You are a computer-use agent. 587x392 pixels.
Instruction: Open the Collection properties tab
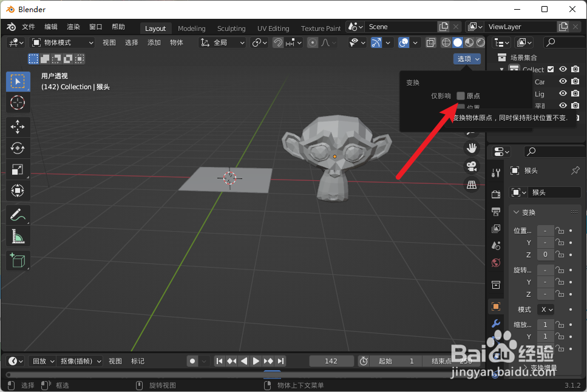point(496,285)
